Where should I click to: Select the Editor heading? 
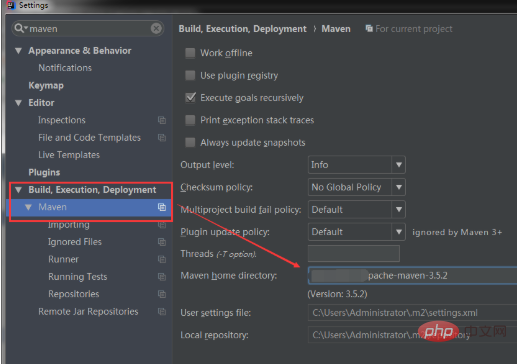point(41,103)
